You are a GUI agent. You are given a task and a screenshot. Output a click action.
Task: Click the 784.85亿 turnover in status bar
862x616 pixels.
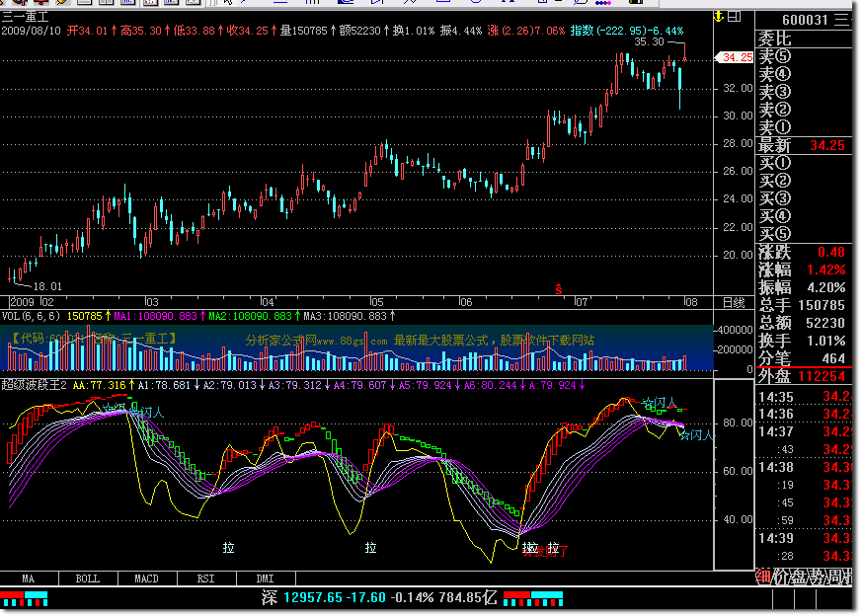click(468, 598)
